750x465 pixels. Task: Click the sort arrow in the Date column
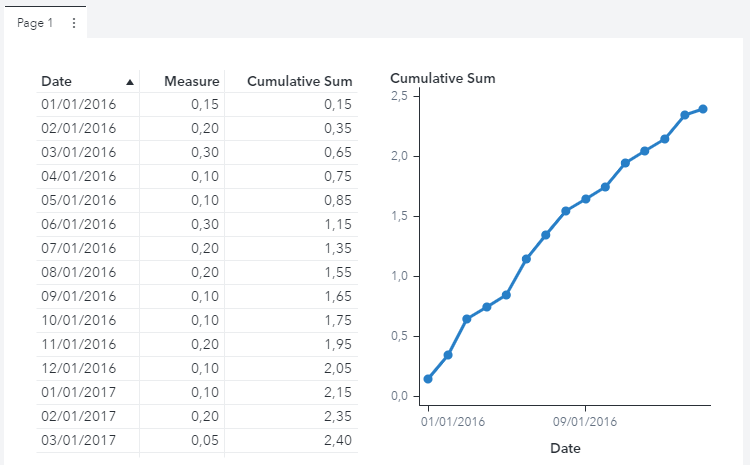[x=129, y=82]
